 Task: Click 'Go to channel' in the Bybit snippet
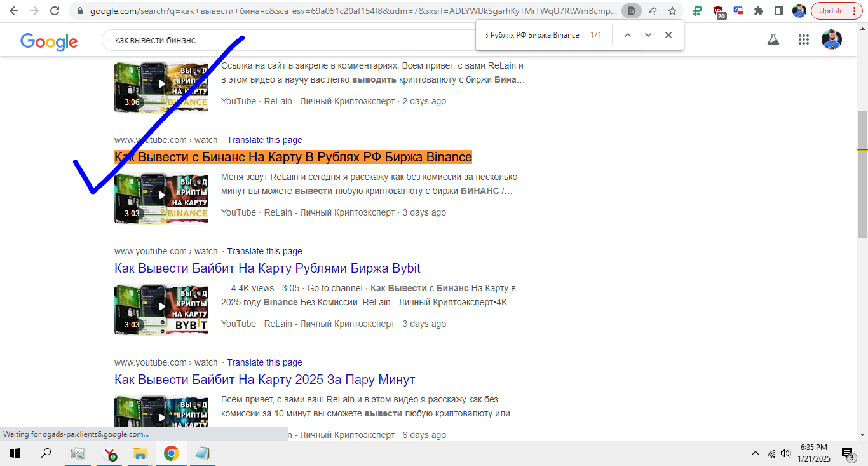coord(335,288)
